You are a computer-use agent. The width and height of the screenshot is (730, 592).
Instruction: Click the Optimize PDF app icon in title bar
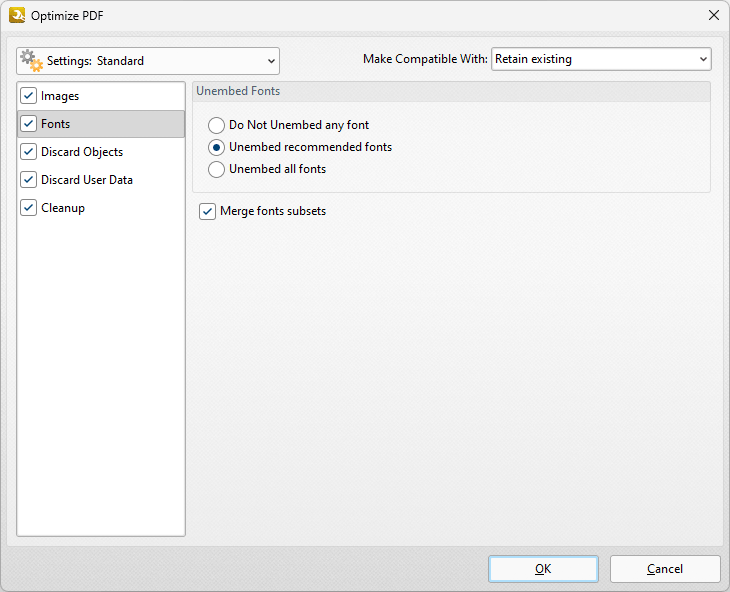[x=17, y=15]
